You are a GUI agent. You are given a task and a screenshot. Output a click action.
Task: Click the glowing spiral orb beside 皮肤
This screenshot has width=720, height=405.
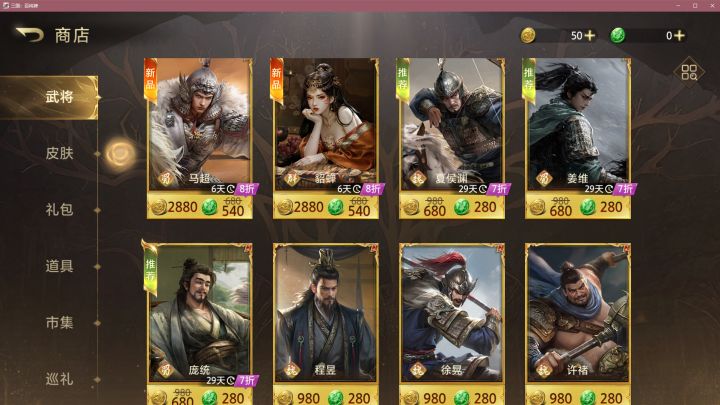coord(120,153)
